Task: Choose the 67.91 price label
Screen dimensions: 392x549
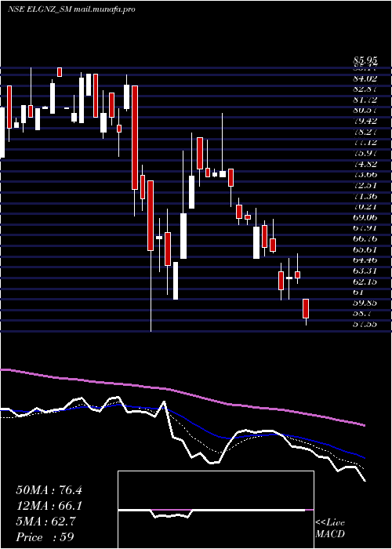Action: point(365,227)
